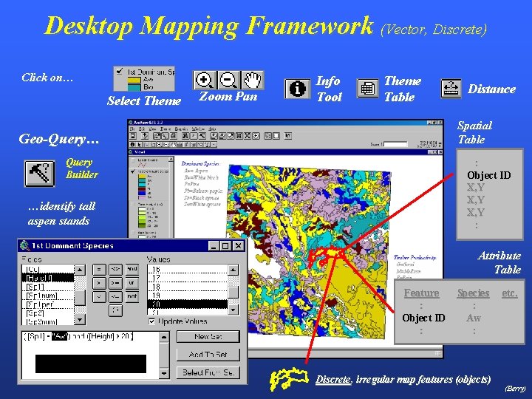The image size is (532, 399).
Task: Open the Graphics menu in ArcView
Action: [181, 129]
